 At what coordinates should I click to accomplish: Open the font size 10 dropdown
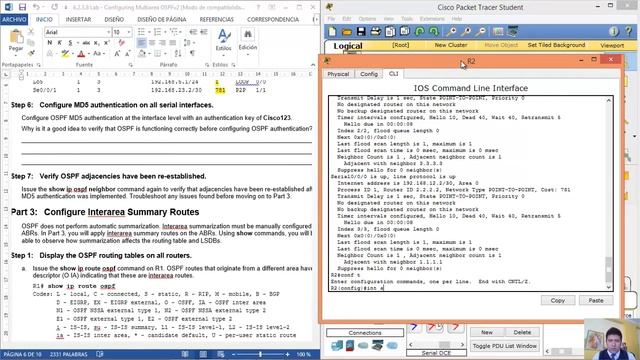129,32
